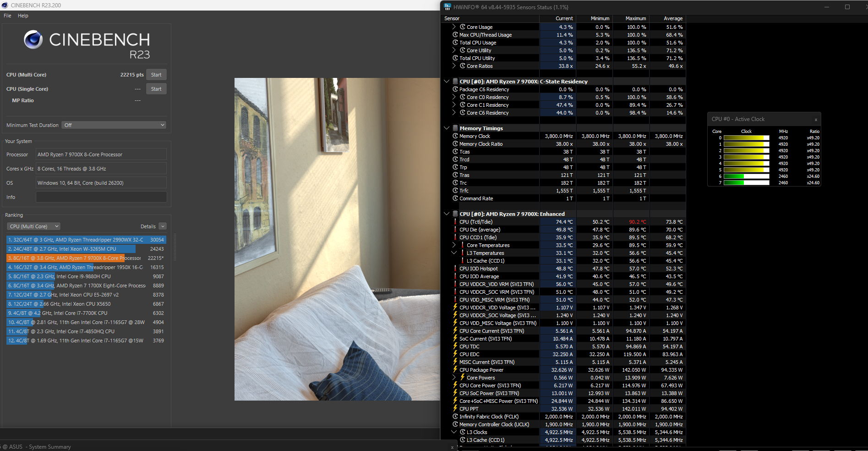The height and width of the screenshot is (451, 868).
Task: Select the Intel Core i9-9880H ranking entry
Action: tap(86, 276)
